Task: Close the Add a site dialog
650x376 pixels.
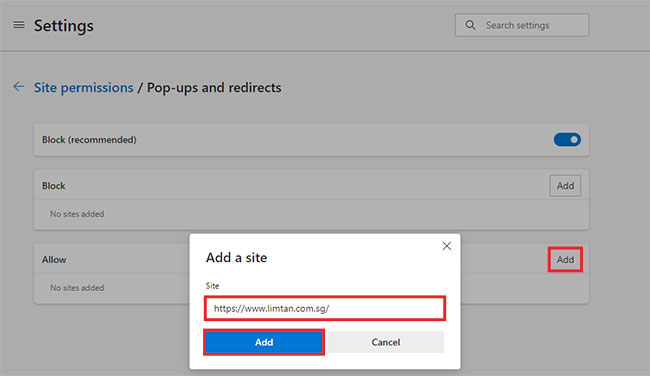Action: [446, 246]
